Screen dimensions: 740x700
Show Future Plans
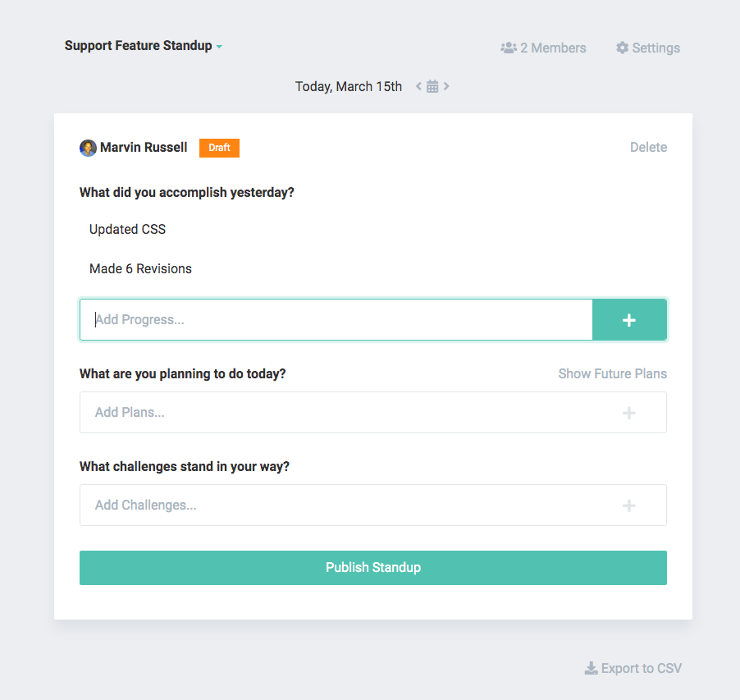(x=613, y=374)
